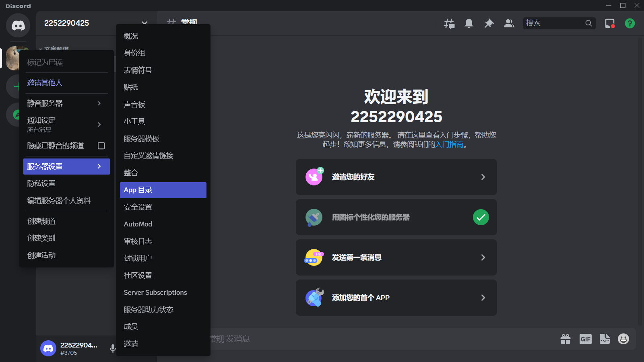
Task: Expand the 静音服务器 submenu arrow
Action: pyautogui.click(x=99, y=103)
